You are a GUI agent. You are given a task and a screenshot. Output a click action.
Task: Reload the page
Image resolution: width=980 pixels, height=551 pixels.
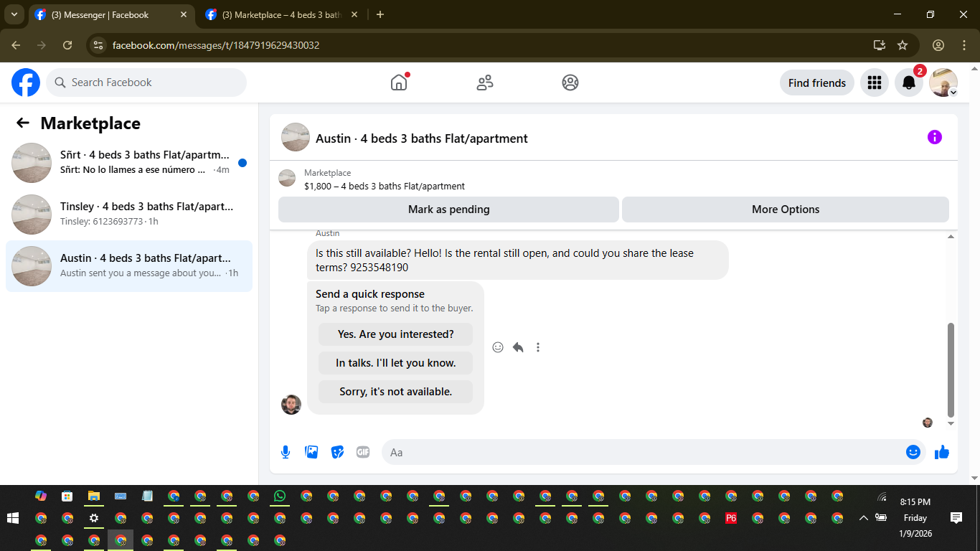67,45
